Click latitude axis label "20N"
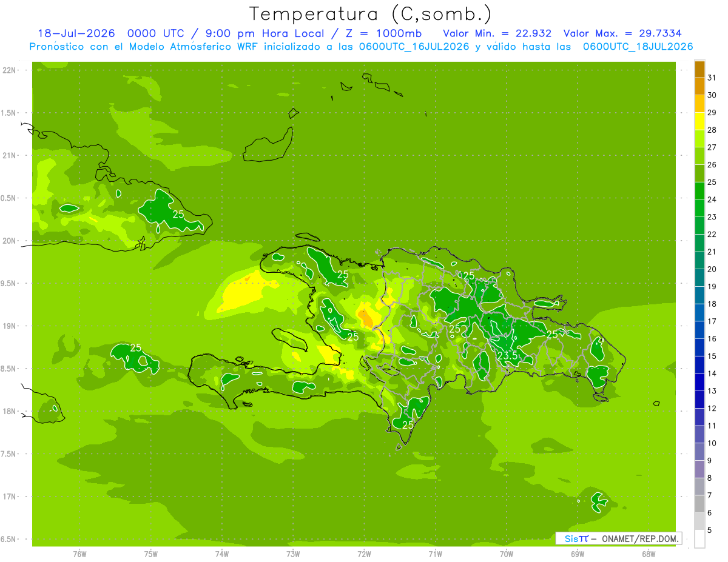Image resolution: width=728 pixels, height=562 pixels. (x=10, y=241)
